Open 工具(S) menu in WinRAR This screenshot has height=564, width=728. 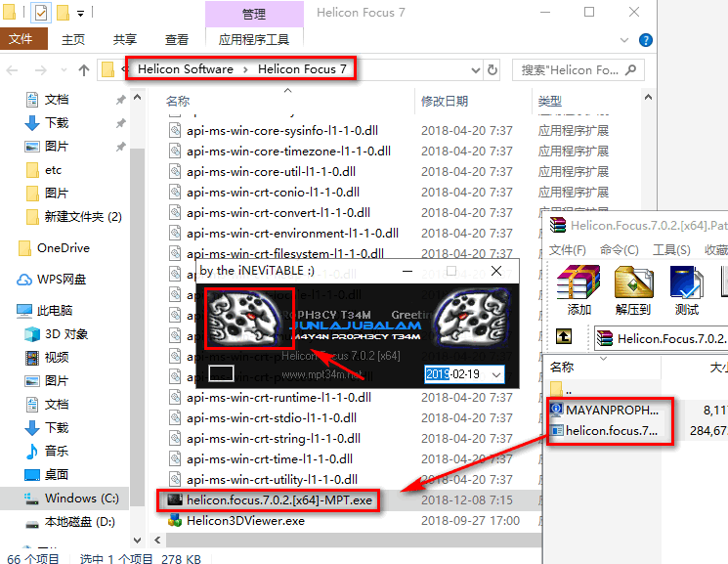point(671,250)
